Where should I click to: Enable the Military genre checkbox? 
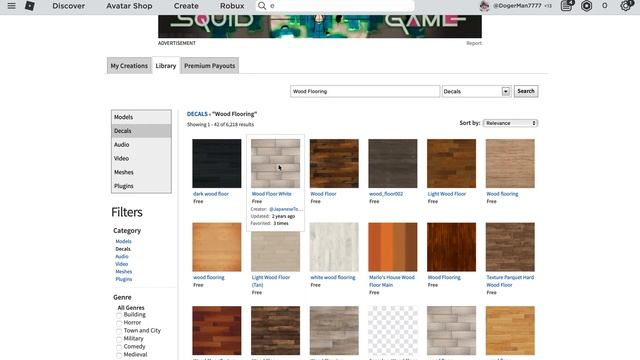[119, 339]
